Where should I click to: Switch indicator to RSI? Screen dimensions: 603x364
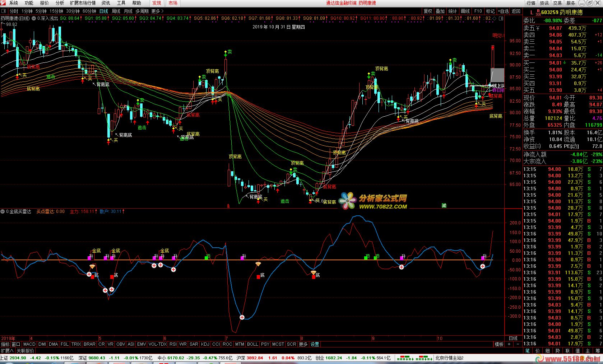(x=173, y=344)
